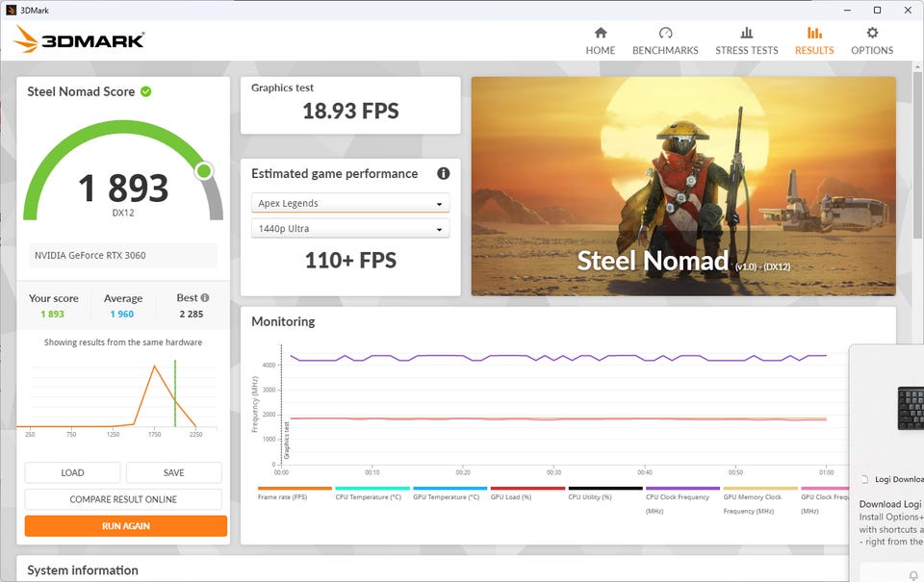Switch to the RESULTS tab label
This screenshot has width=924, height=582.
click(x=814, y=50)
